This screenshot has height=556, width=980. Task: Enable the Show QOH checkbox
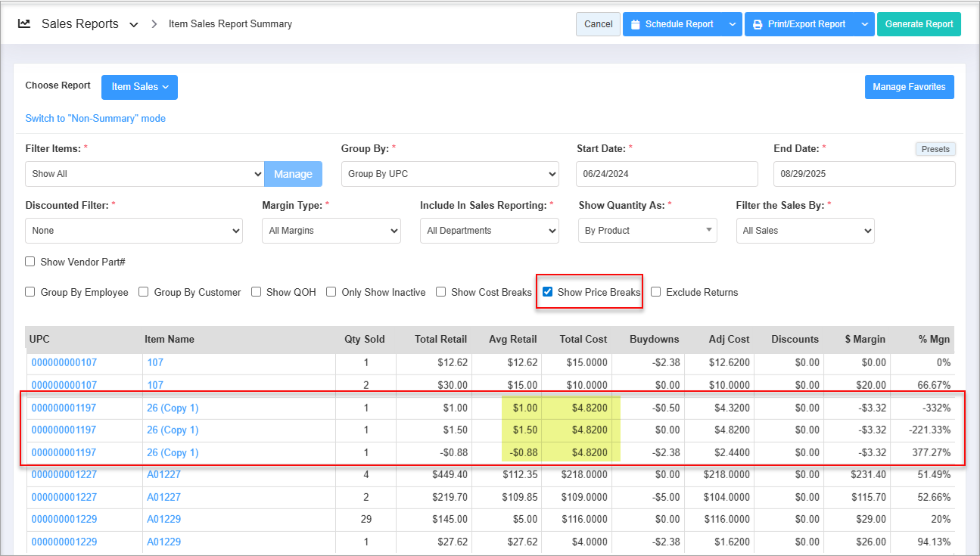tap(257, 292)
